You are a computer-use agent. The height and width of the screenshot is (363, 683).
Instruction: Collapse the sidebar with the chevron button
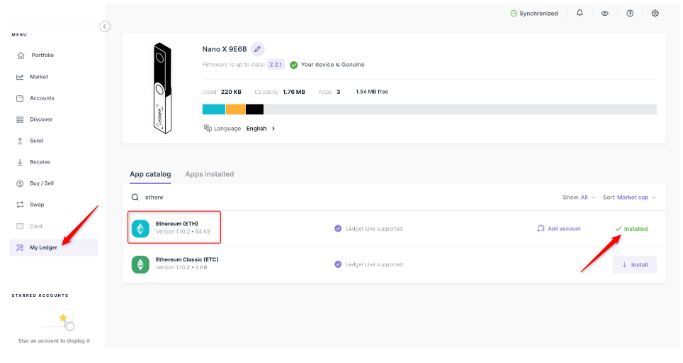(x=105, y=27)
